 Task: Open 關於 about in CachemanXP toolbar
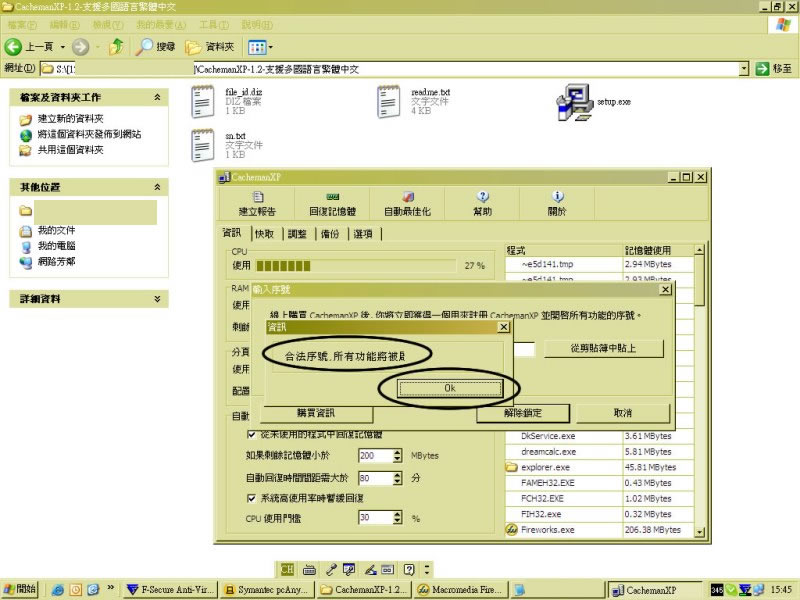(557, 204)
